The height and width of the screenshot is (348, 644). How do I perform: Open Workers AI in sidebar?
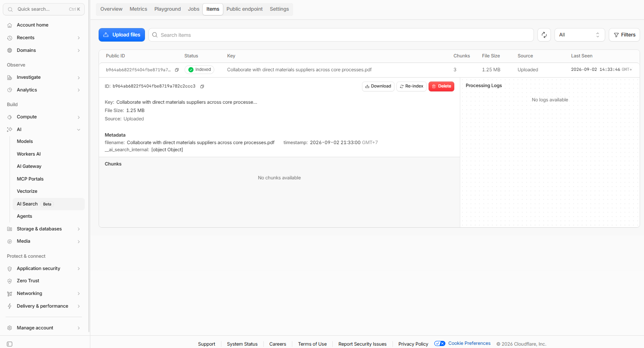[29, 154]
